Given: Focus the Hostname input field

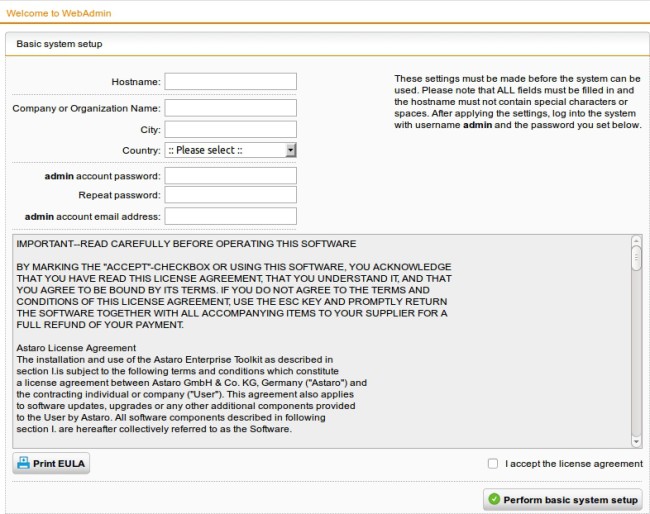Looking at the screenshot, I should 230,81.
